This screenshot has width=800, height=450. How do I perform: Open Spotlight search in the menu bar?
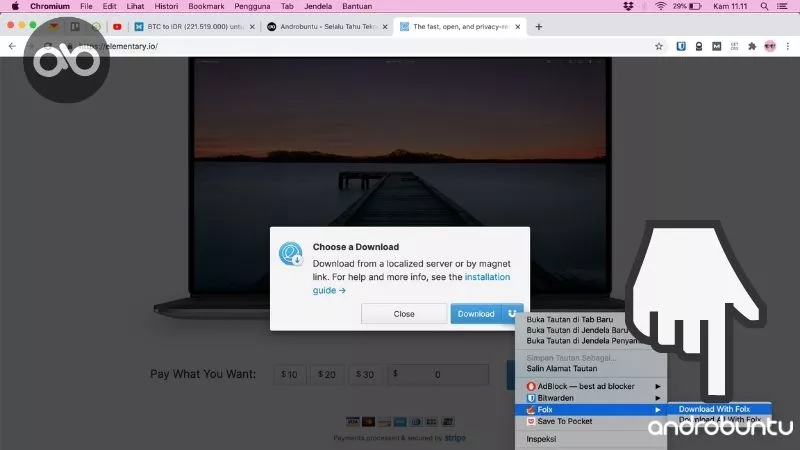(x=764, y=6)
